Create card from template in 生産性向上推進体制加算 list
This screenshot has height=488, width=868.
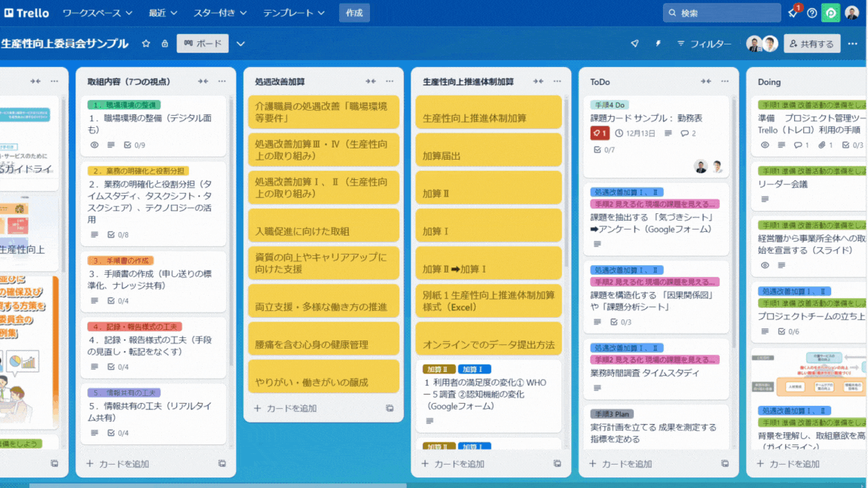pyautogui.click(x=557, y=464)
